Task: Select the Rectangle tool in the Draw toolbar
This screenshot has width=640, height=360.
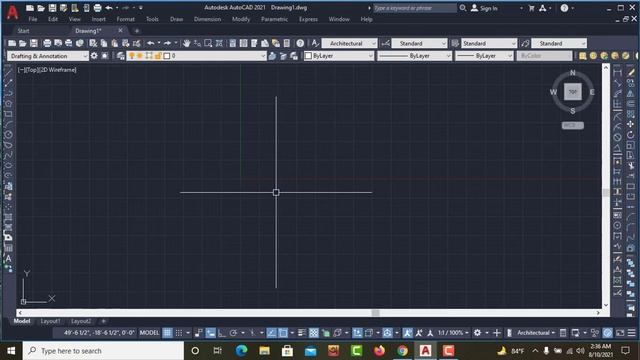Action: 8,114
